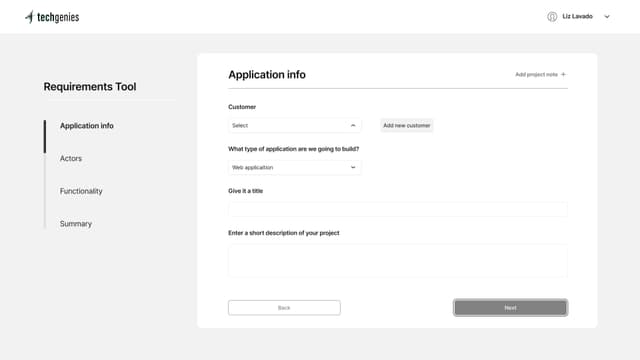Go to the Actors step
The width and height of the screenshot is (640, 360).
click(71, 158)
